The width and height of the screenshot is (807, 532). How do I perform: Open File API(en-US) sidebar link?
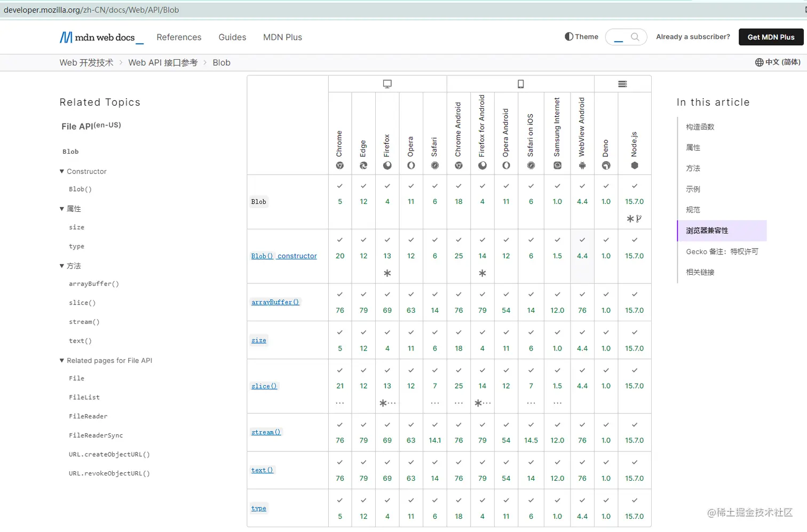tap(91, 126)
